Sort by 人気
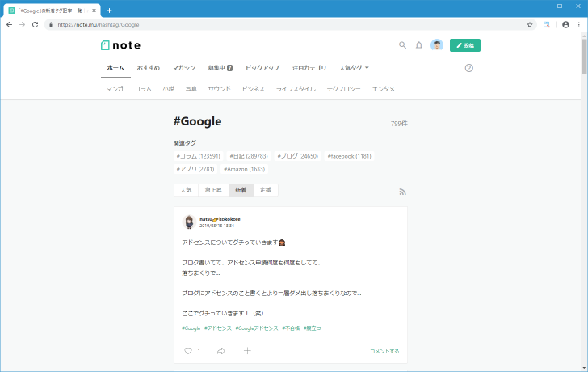This screenshot has height=372, width=588. click(x=186, y=190)
